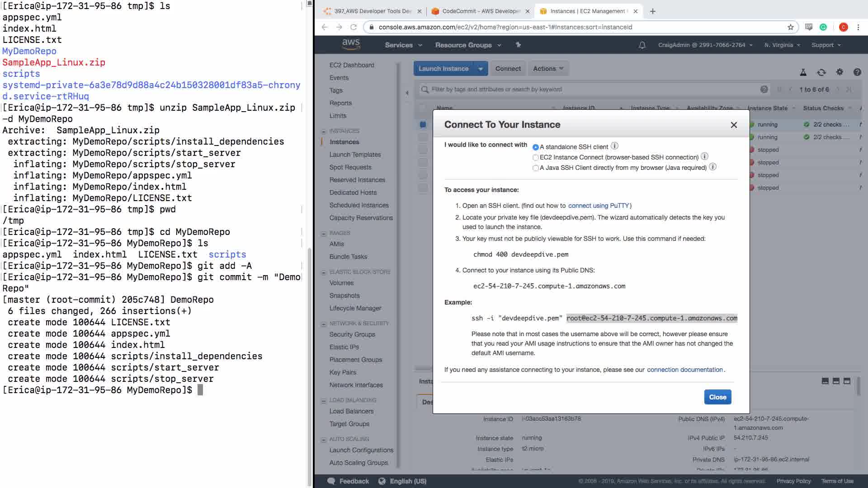Click the instance filter search field
The image size is (868, 488).
tap(588, 89)
